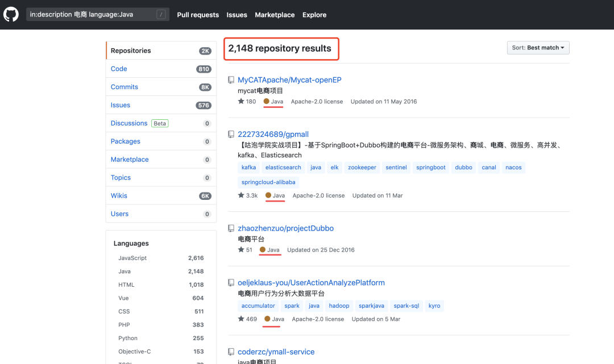
Task: Filter by CSS in Languages list
Action: coord(161,311)
